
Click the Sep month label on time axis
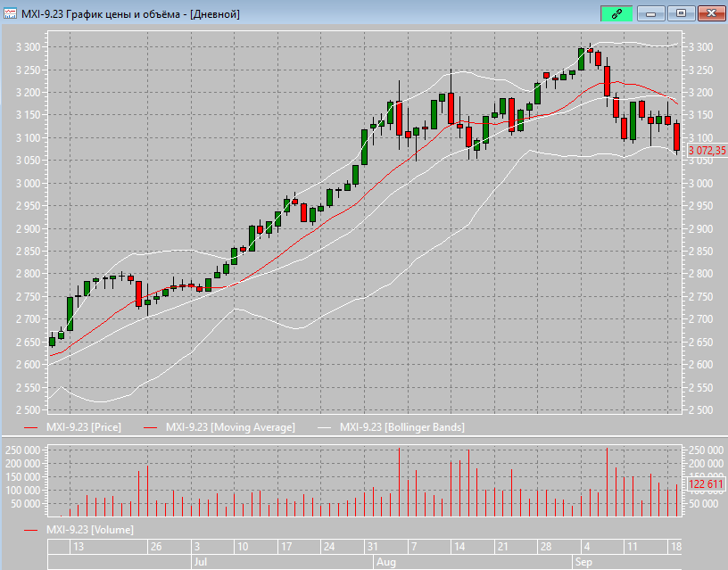click(583, 562)
